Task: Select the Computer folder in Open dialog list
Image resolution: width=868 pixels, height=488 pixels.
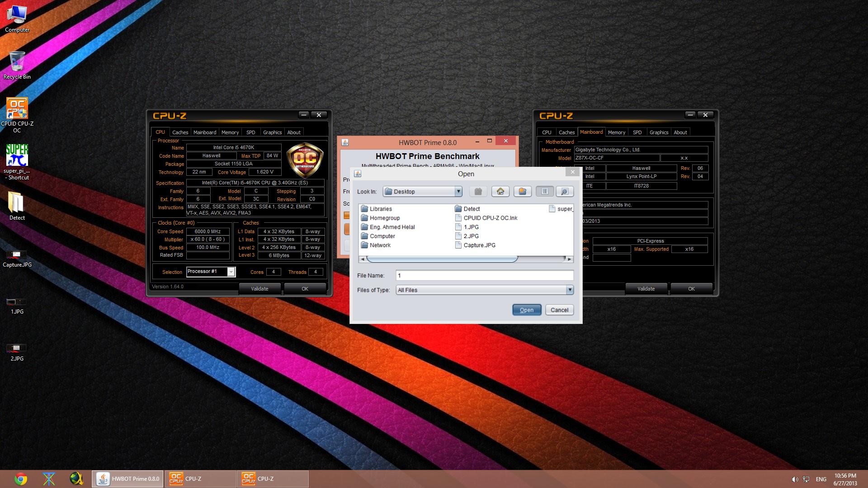Action: [378, 236]
